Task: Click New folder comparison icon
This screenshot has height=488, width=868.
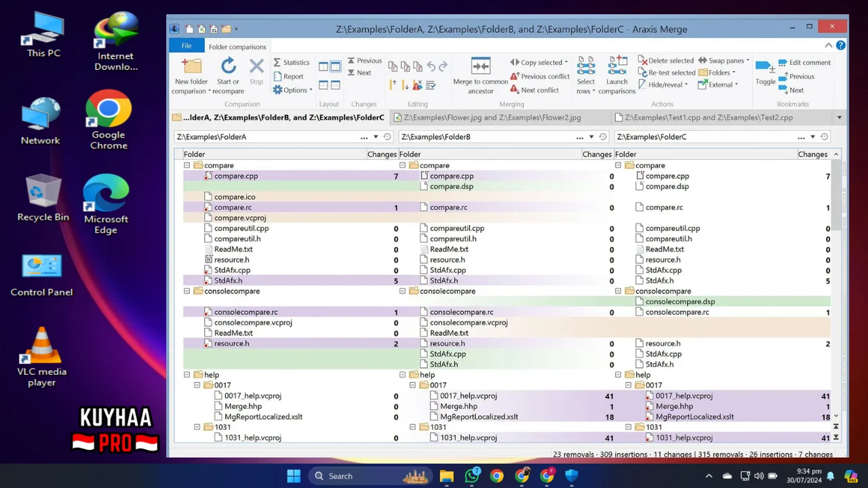Action: tap(191, 66)
